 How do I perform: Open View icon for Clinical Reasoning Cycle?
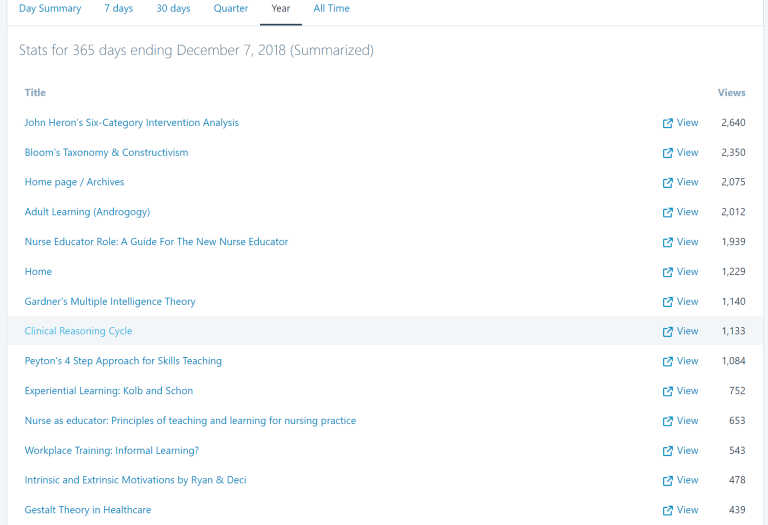(668, 331)
